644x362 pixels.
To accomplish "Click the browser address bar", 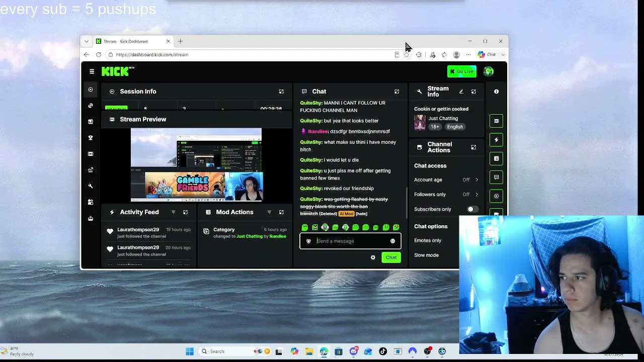I will (x=249, y=55).
